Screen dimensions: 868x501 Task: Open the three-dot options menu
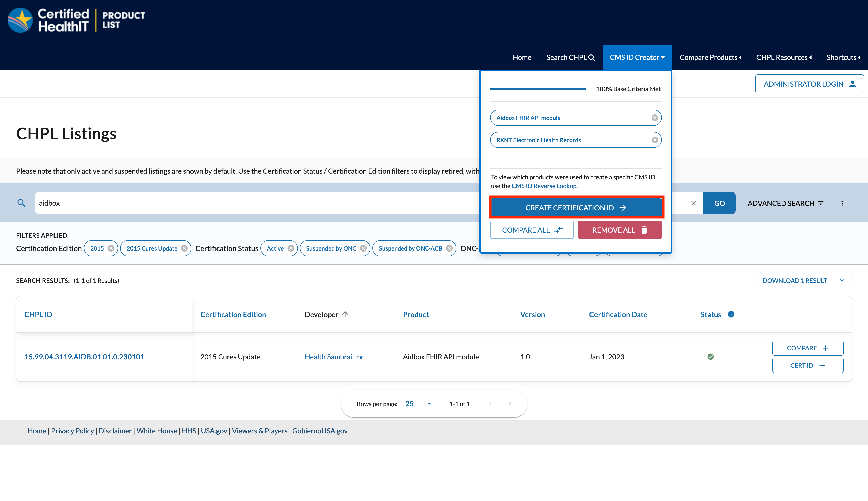coord(842,203)
